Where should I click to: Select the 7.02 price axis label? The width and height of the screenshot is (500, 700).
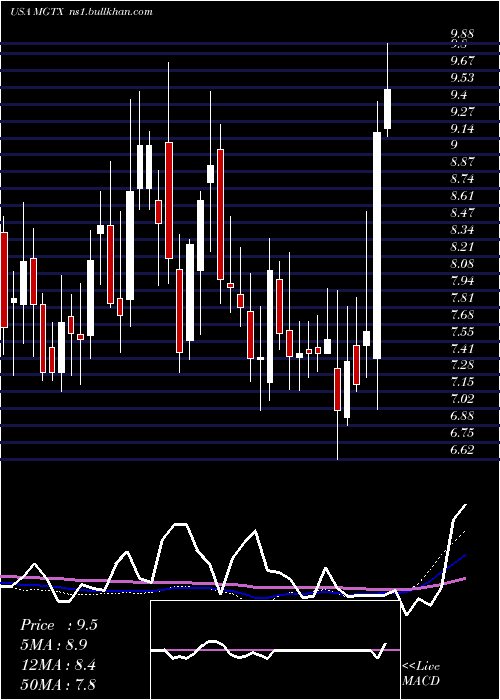tap(462, 399)
